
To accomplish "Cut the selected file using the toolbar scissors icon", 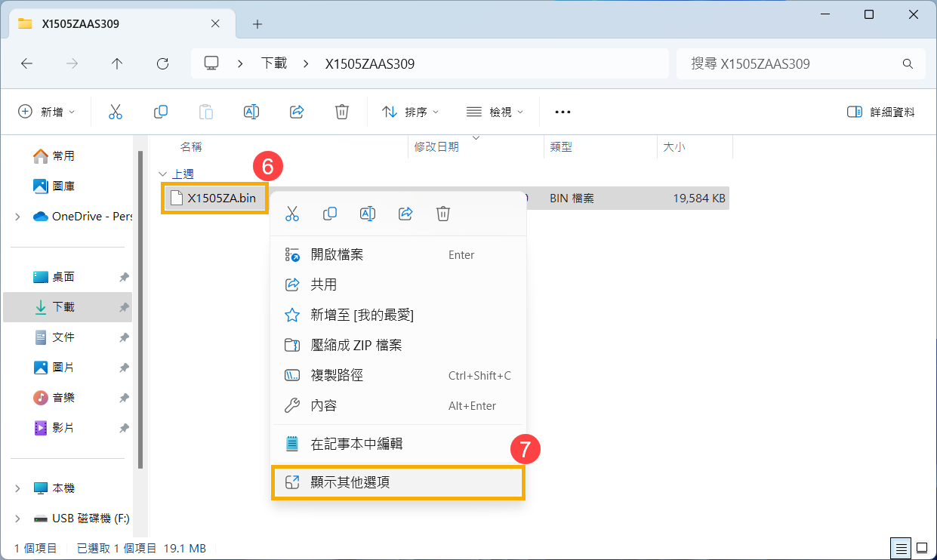I will pyautogui.click(x=115, y=111).
